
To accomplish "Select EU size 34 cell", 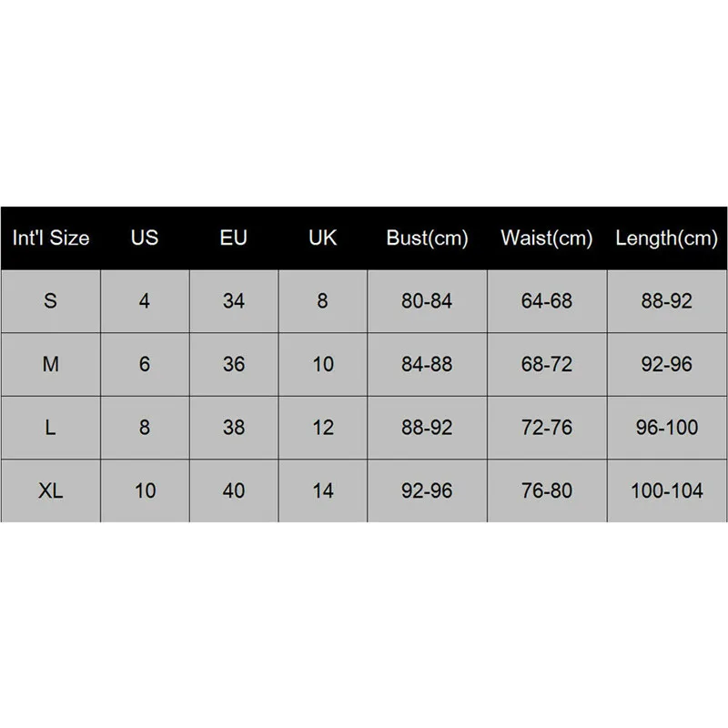I will pyautogui.click(x=234, y=301).
